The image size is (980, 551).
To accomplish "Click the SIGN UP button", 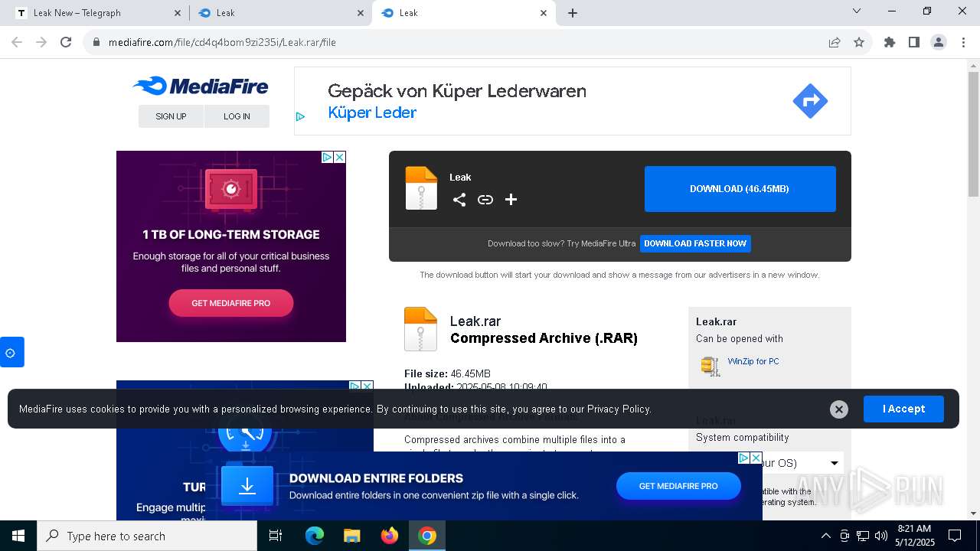I will pyautogui.click(x=171, y=116).
